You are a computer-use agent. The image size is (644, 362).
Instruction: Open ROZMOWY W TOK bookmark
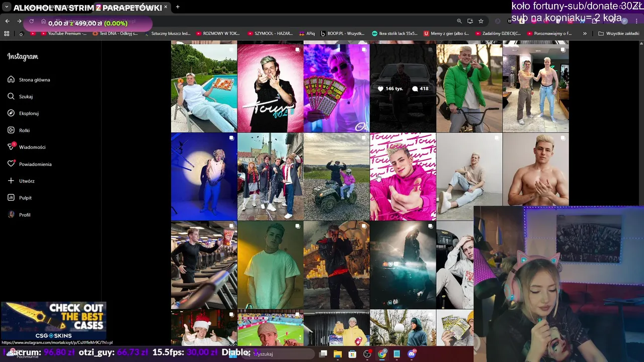tap(218, 34)
